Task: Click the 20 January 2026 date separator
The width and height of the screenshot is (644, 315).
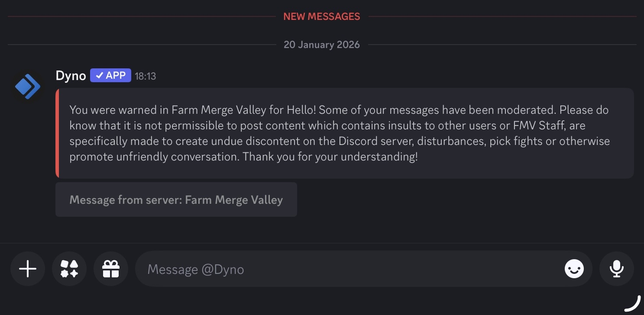Action: coord(321,45)
